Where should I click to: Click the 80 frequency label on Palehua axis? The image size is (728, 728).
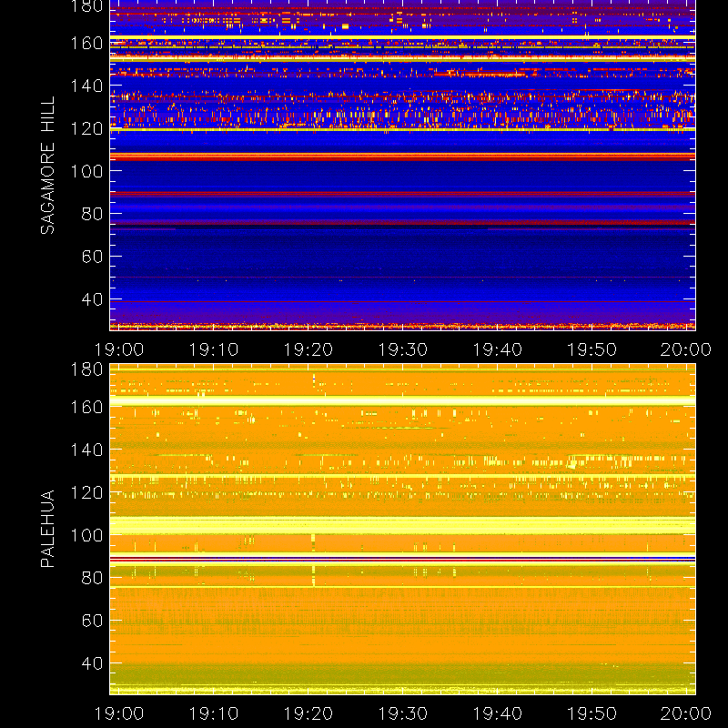pos(92,578)
